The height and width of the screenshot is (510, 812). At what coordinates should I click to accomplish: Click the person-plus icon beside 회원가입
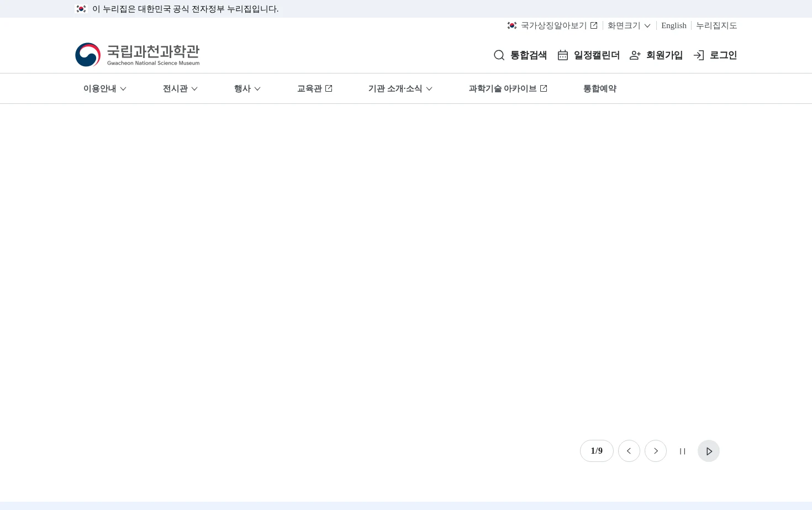point(635,55)
